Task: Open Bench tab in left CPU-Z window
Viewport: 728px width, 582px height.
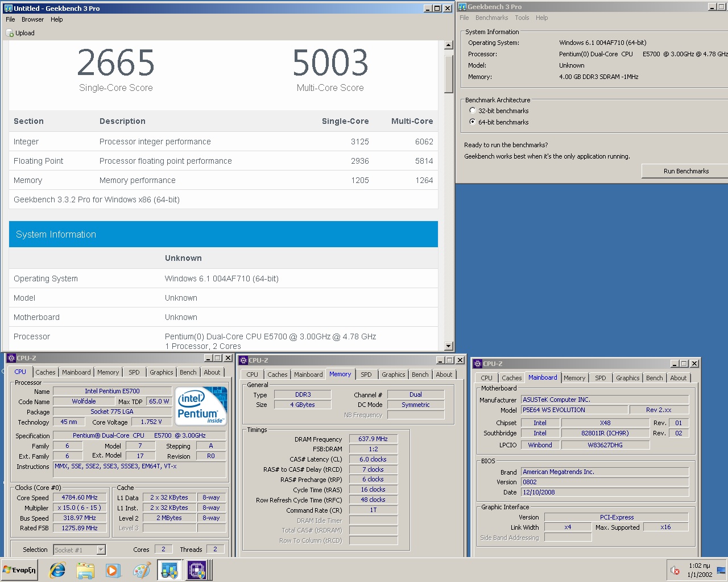Action: (x=188, y=372)
